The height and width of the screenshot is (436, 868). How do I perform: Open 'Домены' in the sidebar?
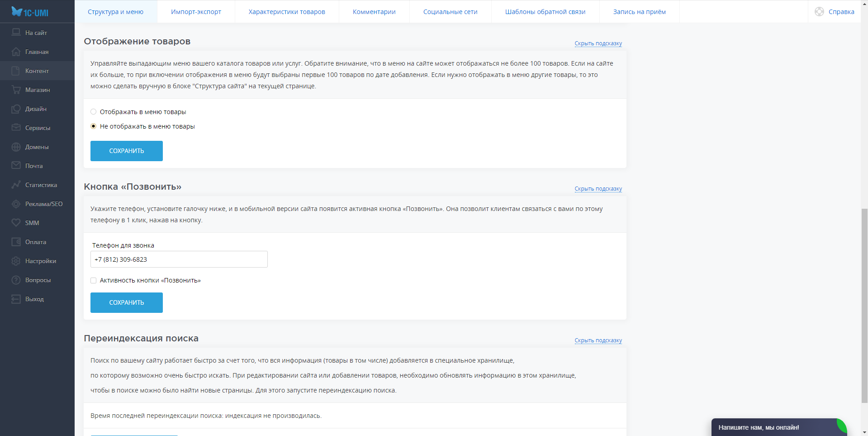[37, 147]
